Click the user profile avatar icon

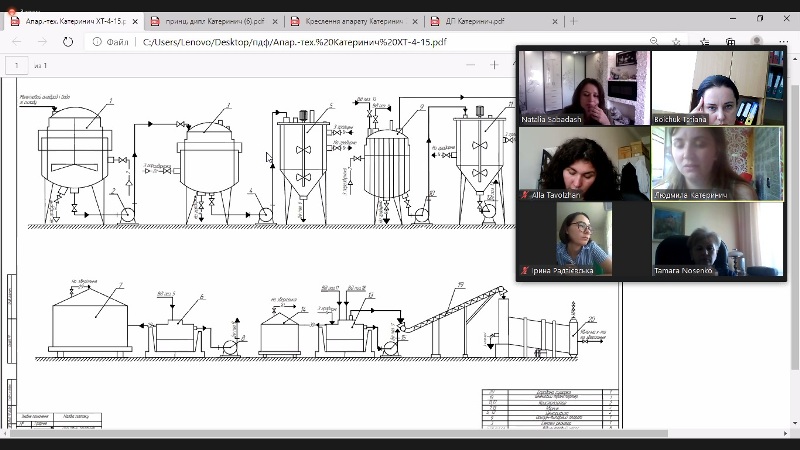point(757,41)
